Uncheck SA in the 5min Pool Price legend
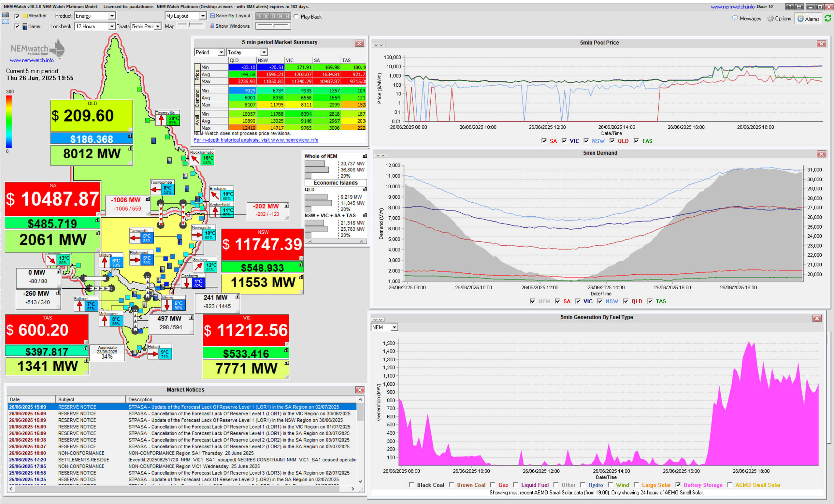 coord(544,141)
